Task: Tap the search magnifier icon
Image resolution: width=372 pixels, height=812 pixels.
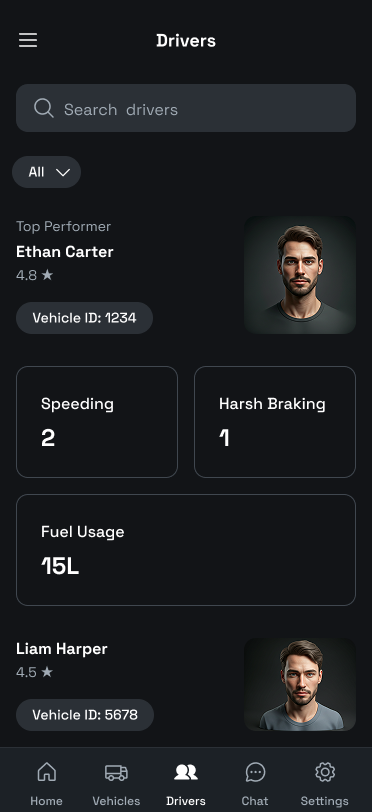Action: coord(44,108)
